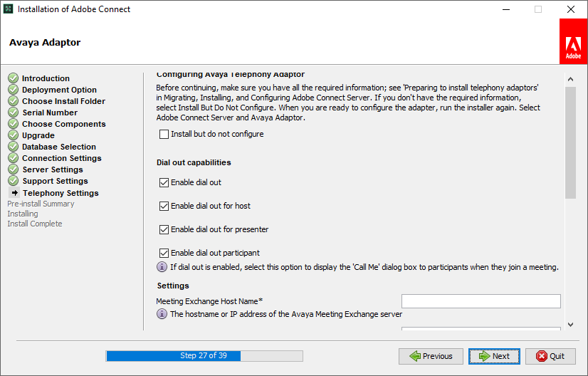Toggle Enable dial out for presenter

[x=164, y=229]
